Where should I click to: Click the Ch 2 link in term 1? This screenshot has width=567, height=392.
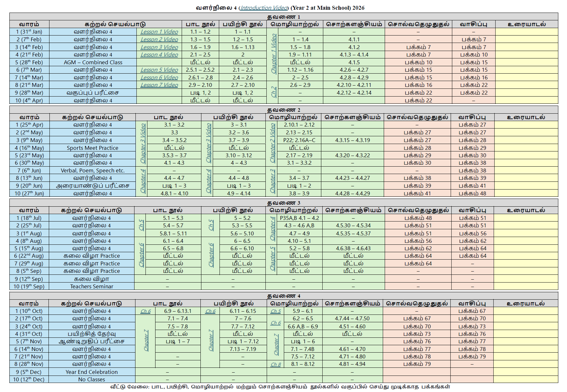[x=273, y=92]
